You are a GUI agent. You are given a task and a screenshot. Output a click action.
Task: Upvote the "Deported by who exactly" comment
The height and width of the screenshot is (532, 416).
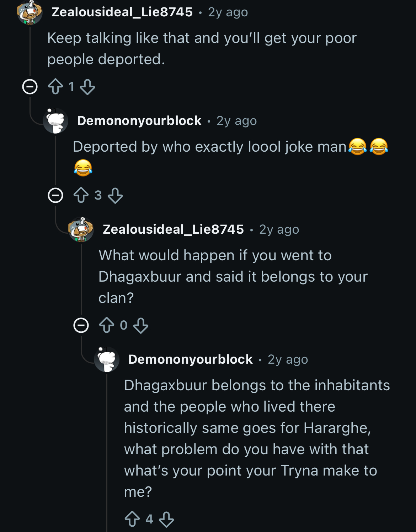pos(81,195)
